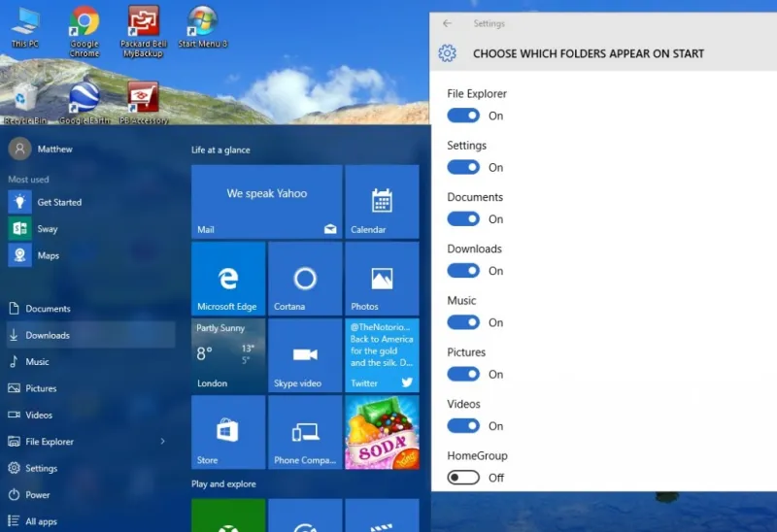Screen dimensions: 777x532
Task: Open This PC desktop icon
Action: [25, 27]
